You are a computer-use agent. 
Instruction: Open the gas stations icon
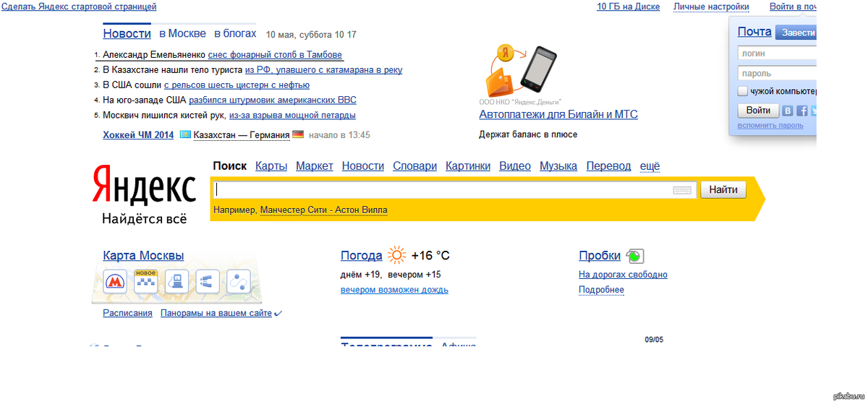click(176, 281)
